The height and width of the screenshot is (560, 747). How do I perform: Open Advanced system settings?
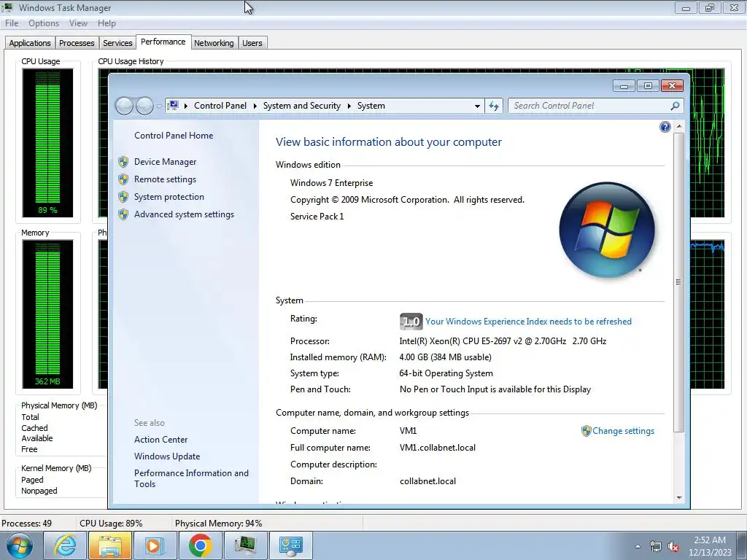(184, 214)
